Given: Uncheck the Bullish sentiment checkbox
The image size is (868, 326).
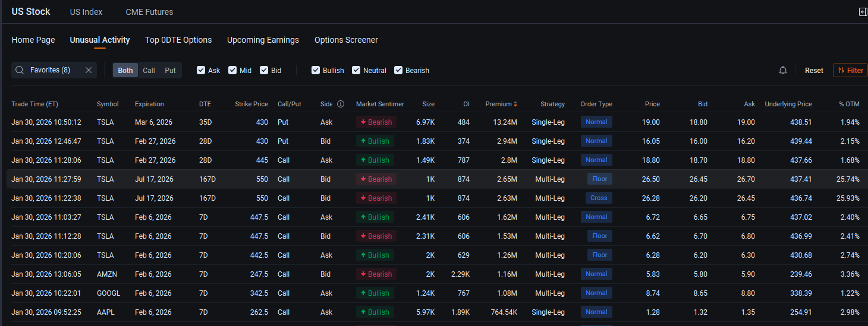Looking at the screenshot, I should point(316,70).
